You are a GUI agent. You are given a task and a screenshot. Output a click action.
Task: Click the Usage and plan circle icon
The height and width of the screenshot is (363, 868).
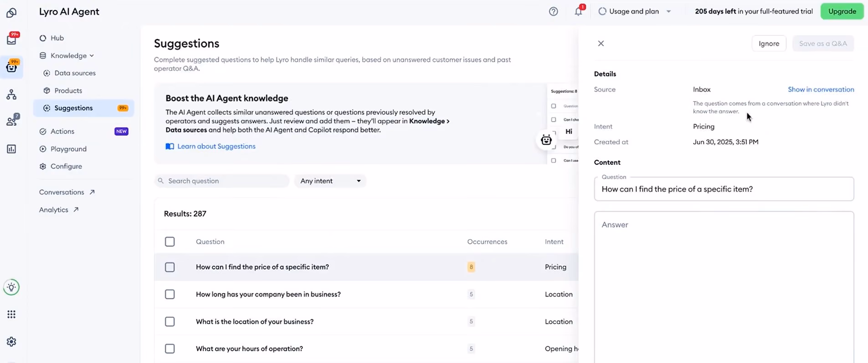coord(602,11)
